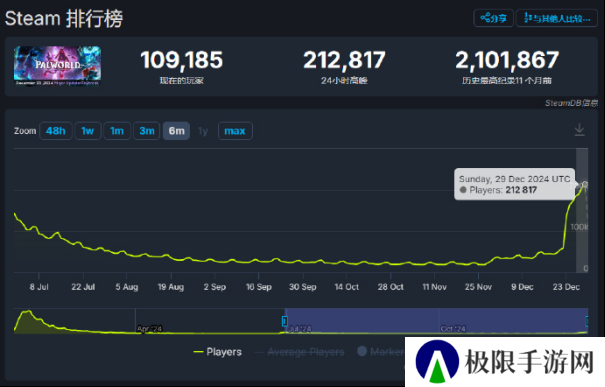Click the Palworld game thumbnail
The image size is (605, 387).
click(x=57, y=66)
